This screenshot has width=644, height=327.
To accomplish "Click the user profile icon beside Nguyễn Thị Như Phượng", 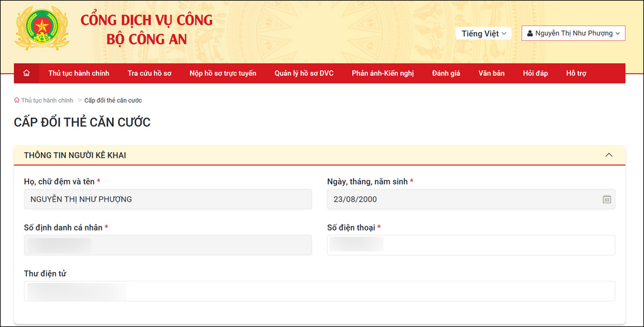I will point(530,34).
